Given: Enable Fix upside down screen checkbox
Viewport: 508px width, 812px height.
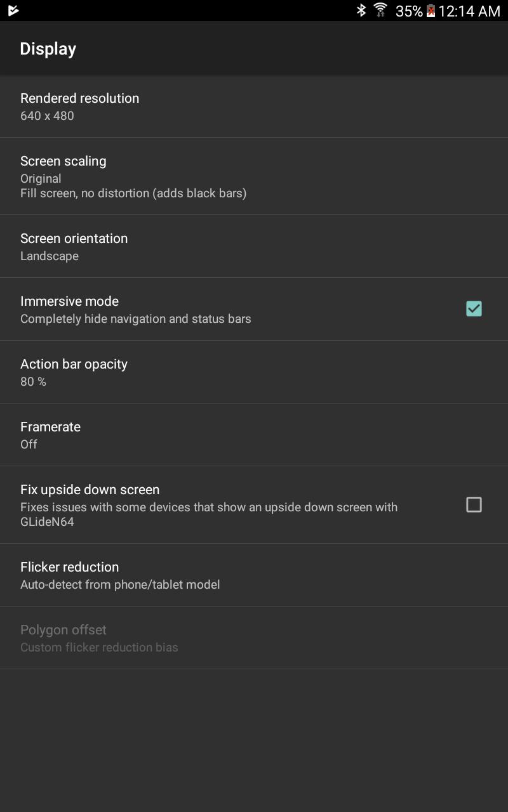Looking at the screenshot, I should coord(474,505).
